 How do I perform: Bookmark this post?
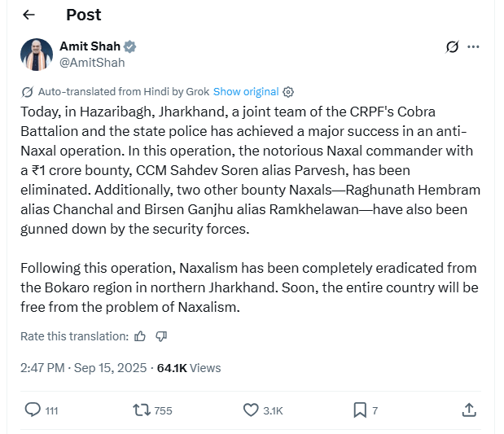point(359,410)
